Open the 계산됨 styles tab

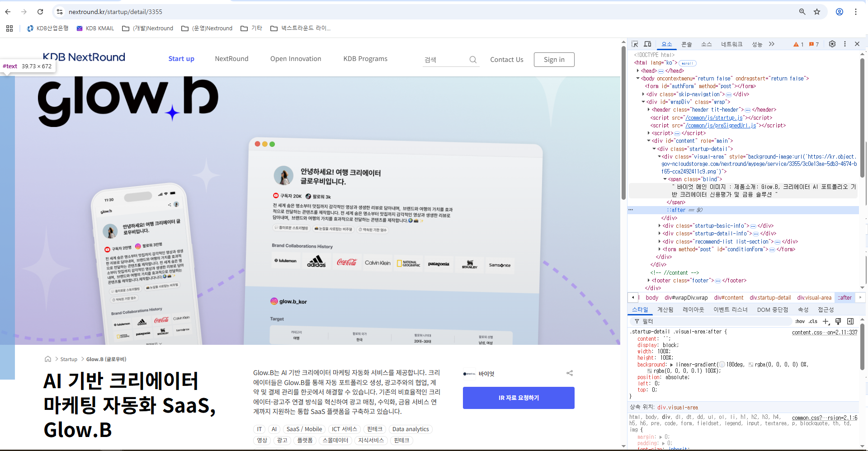665,310
